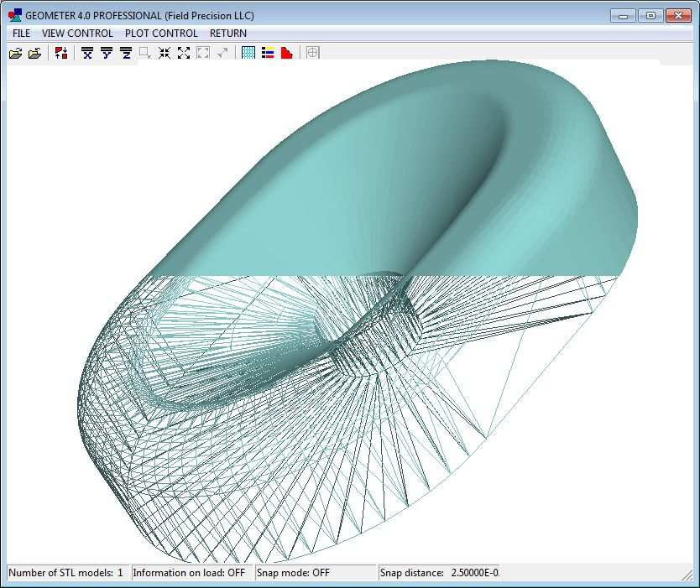Open the VIEW CONTROL menu
The height and width of the screenshot is (588, 700).
pyautogui.click(x=77, y=34)
